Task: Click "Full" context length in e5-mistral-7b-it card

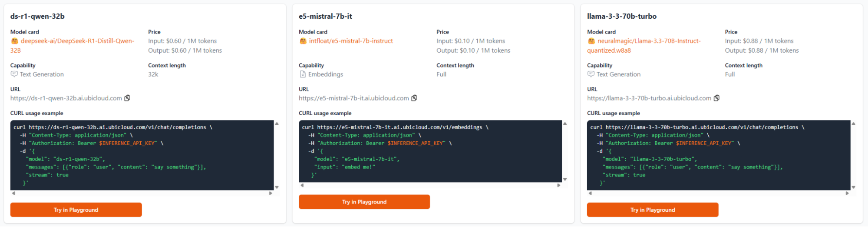Action: (441, 74)
